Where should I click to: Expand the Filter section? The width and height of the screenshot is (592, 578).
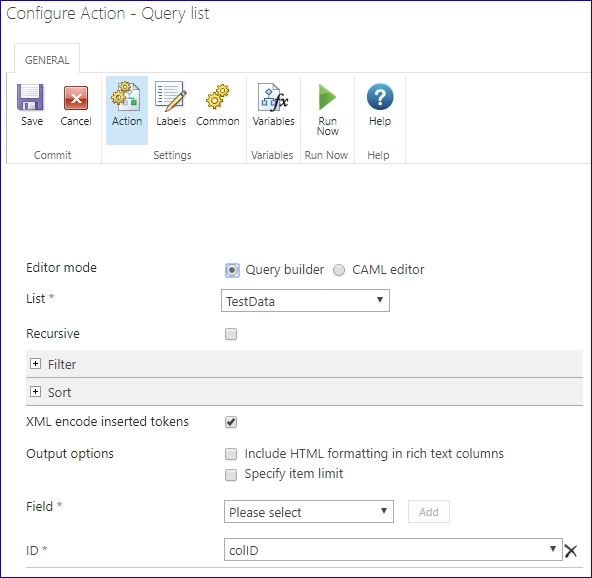point(35,364)
